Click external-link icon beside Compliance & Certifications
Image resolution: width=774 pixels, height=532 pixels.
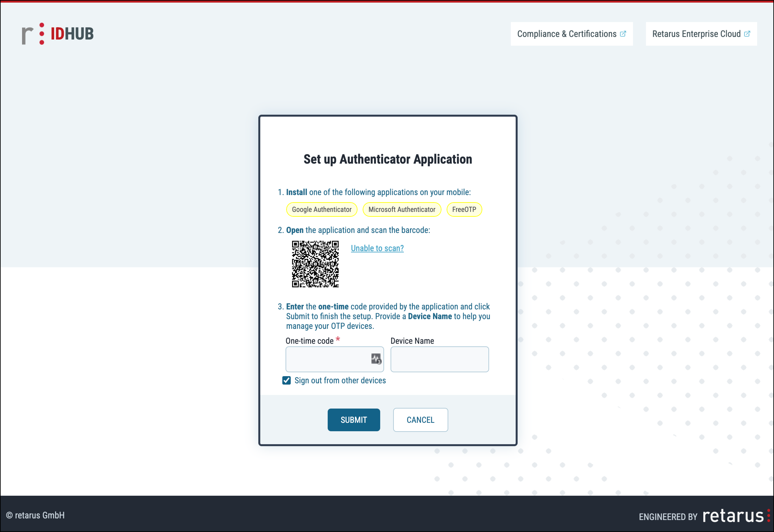tap(623, 34)
